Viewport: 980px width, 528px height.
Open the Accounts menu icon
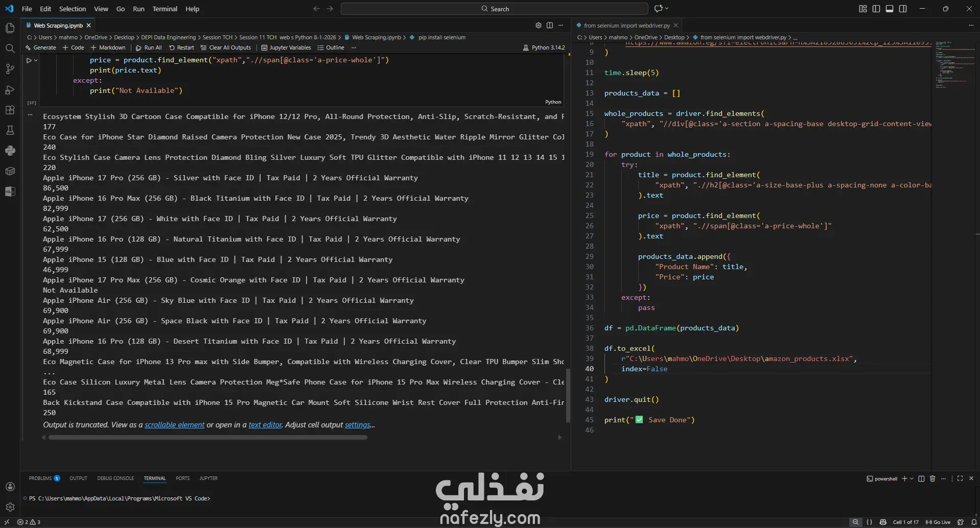coord(10,487)
